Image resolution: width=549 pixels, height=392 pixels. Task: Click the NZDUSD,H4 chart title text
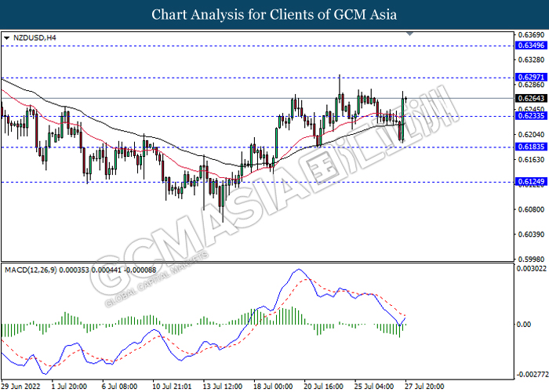click(35, 38)
